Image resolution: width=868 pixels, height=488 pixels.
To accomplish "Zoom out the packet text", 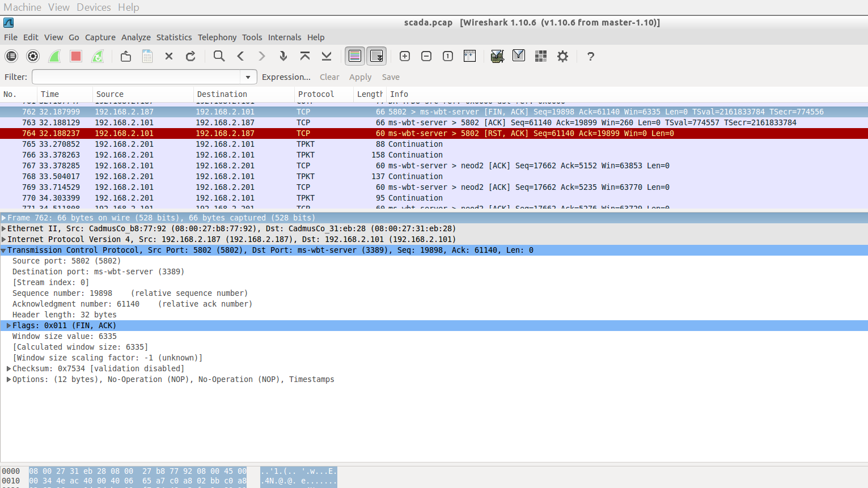I will tap(426, 56).
